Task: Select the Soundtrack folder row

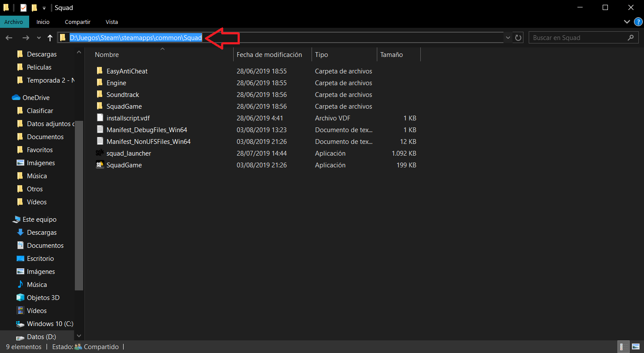Action: (x=257, y=94)
